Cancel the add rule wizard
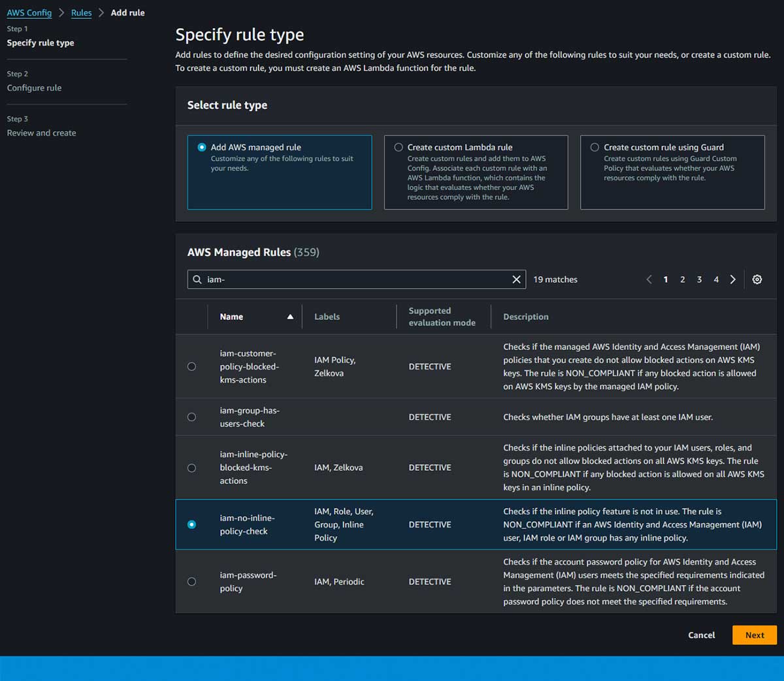This screenshot has width=784, height=681. pyautogui.click(x=701, y=635)
